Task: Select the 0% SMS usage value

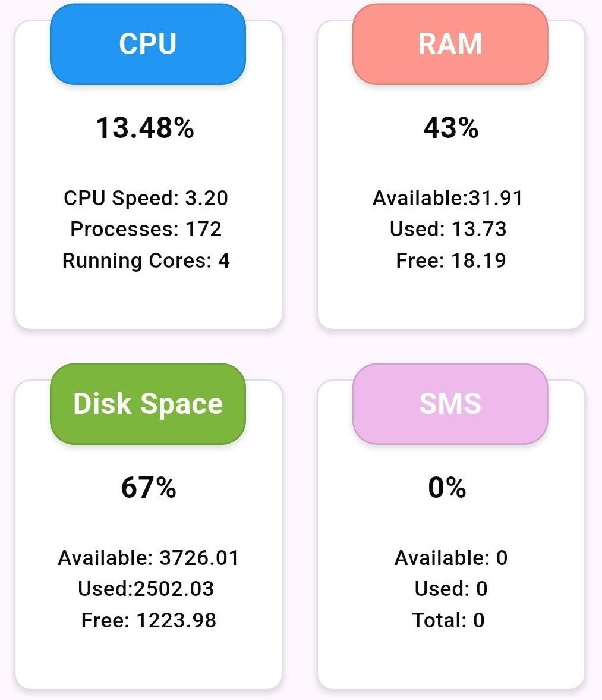Action: point(447,488)
